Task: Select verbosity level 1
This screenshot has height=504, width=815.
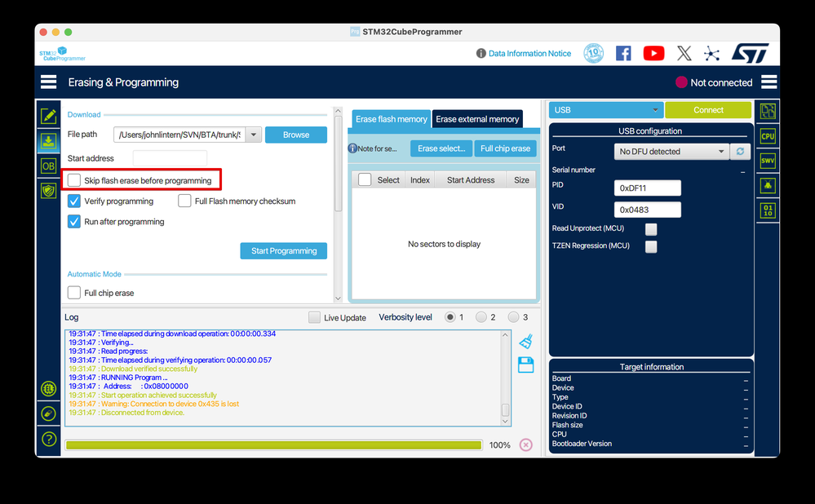Action: [450, 317]
